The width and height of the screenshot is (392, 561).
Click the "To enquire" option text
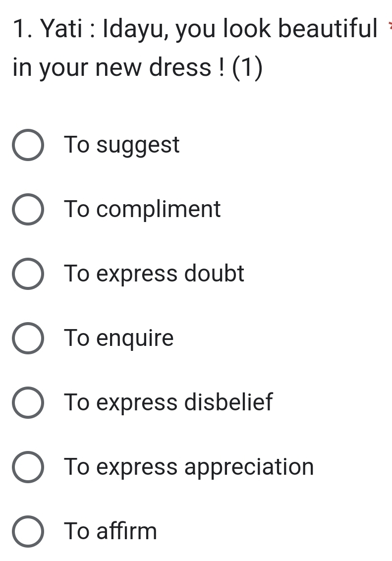click(x=119, y=338)
